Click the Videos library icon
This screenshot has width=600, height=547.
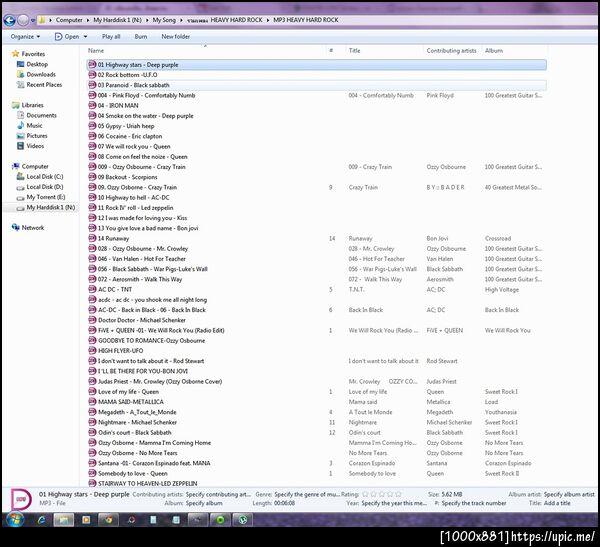point(21,146)
